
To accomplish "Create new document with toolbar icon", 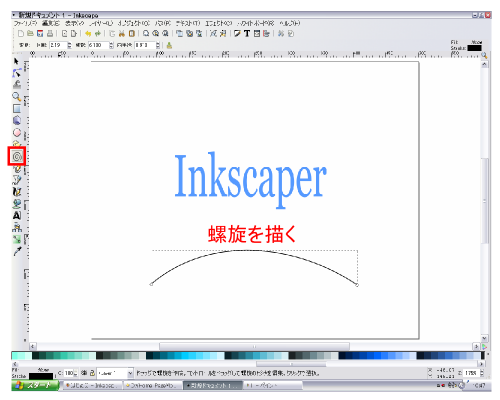I will 21,33.
